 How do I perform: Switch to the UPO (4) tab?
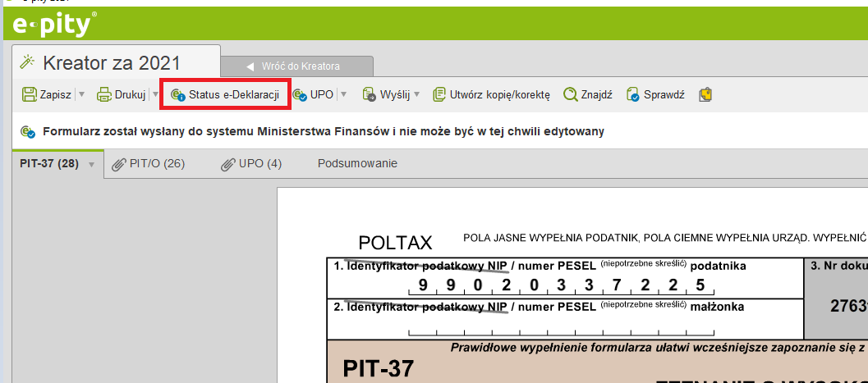click(251, 163)
